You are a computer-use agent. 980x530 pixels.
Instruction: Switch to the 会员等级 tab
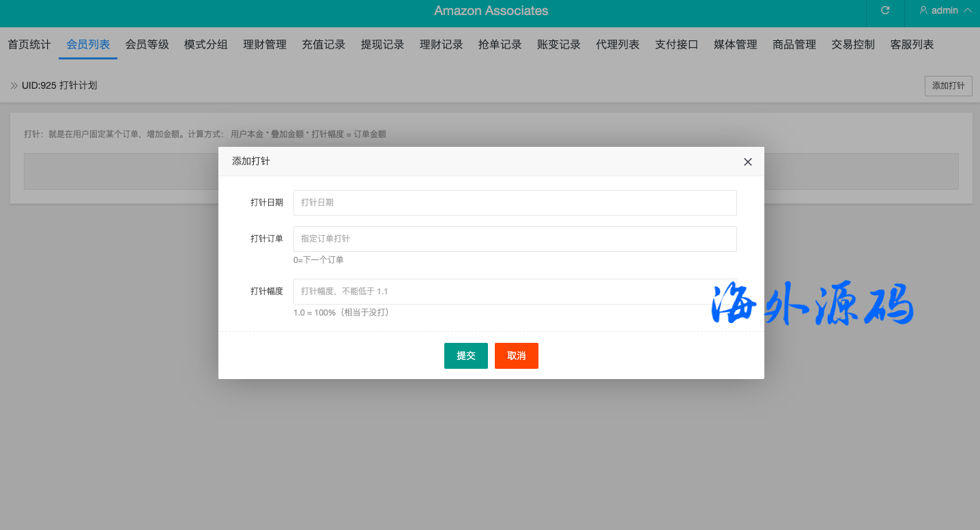pyautogui.click(x=147, y=45)
